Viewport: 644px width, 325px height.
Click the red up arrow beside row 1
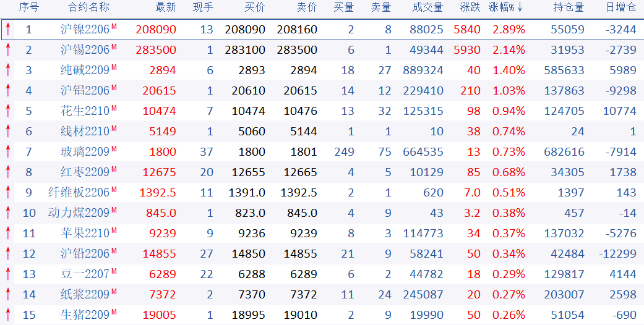pos(7,30)
